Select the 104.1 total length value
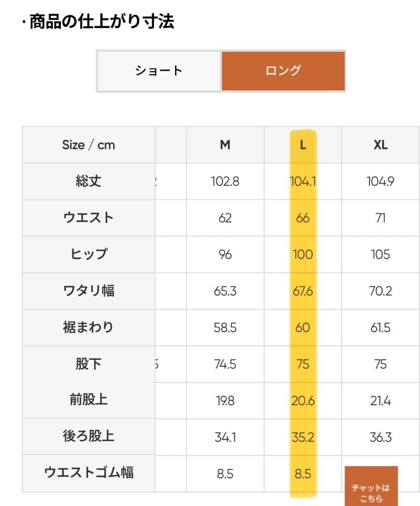This screenshot has width=420, height=506. tap(302, 181)
